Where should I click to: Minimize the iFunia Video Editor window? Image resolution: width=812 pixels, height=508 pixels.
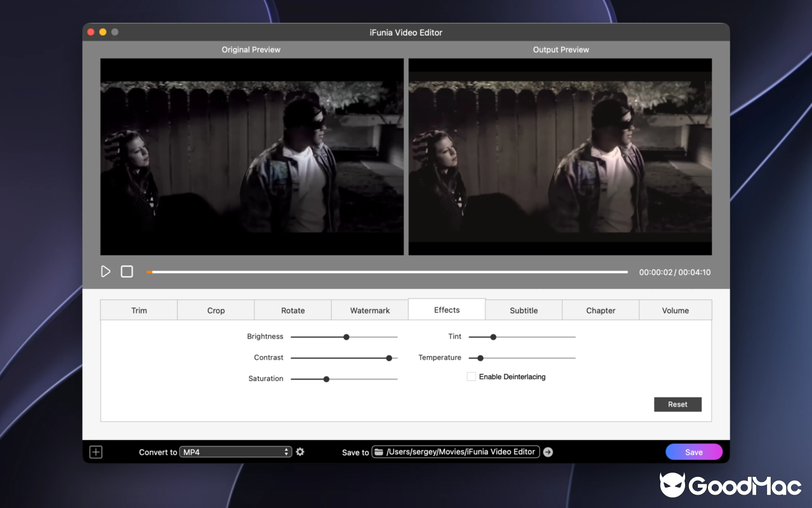[x=103, y=32]
